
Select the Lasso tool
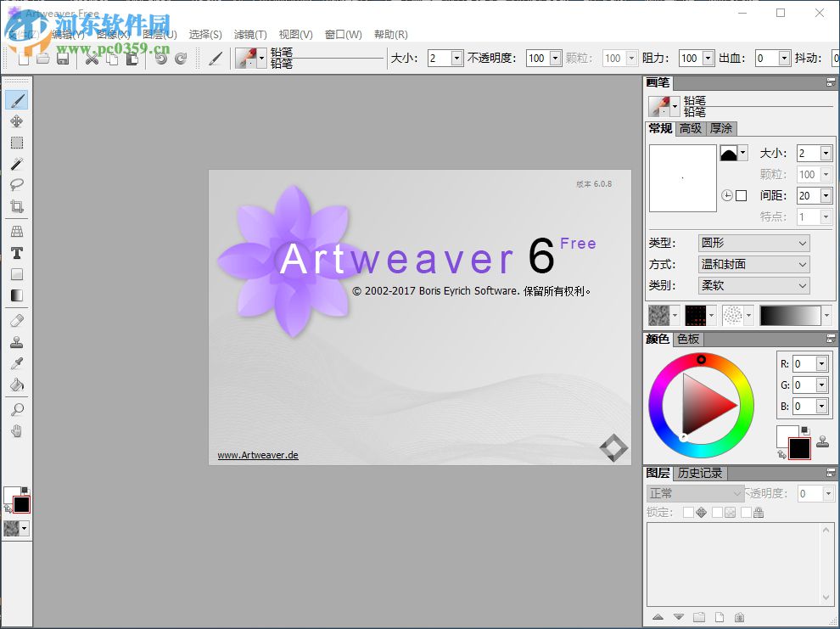(15, 185)
